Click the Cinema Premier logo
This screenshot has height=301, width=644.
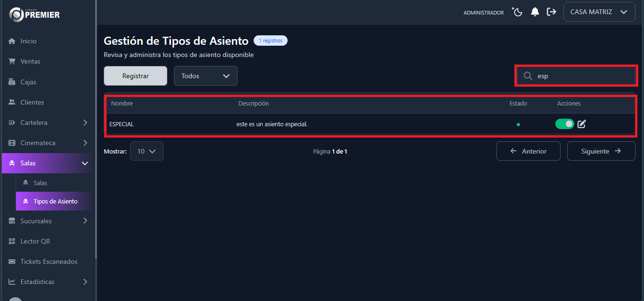pyautogui.click(x=35, y=14)
